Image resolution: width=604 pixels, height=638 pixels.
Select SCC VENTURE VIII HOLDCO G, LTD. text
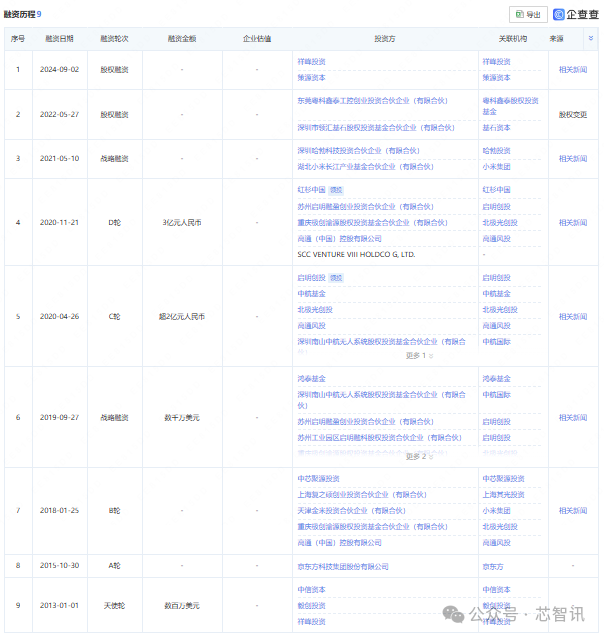356,254
